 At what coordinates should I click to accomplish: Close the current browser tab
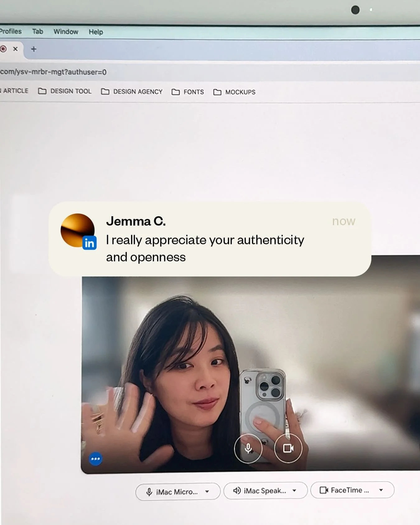point(15,49)
